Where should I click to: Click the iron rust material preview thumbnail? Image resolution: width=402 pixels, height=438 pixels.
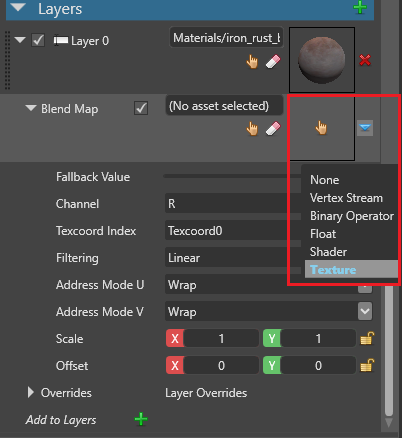coord(322,60)
